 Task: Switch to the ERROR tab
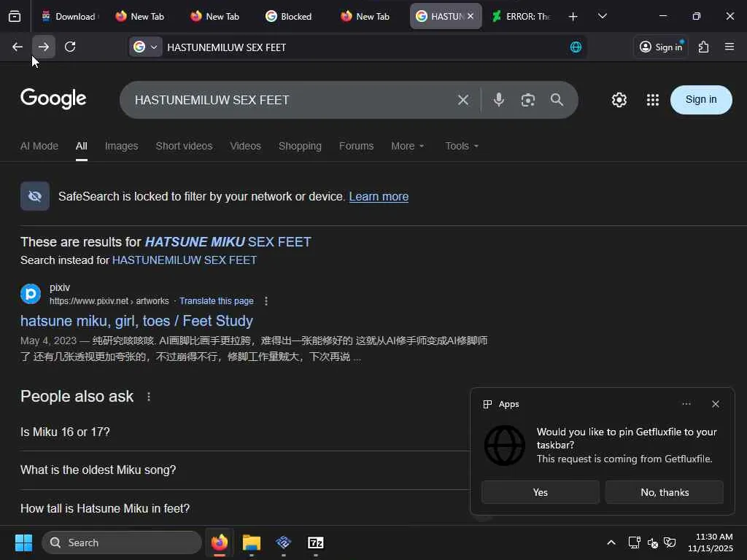coord(522,17)
